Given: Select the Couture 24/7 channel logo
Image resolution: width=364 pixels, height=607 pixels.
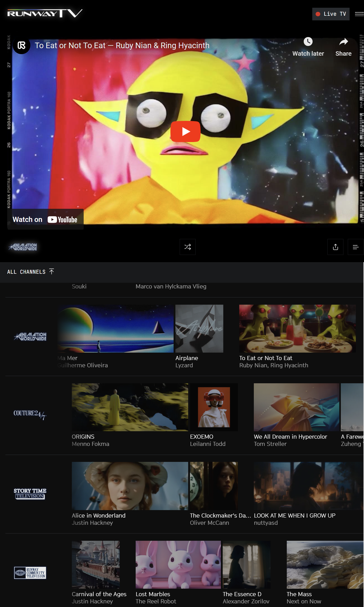Looking at the screenshot, I should [x=30, y=415].
